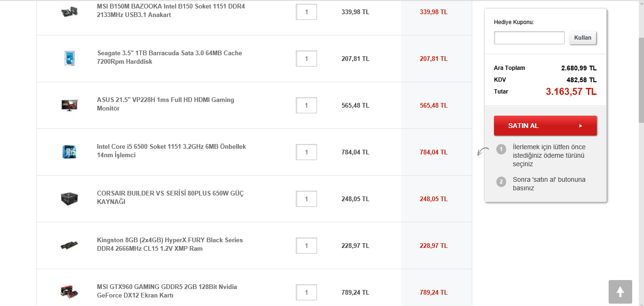Screen dimensions: 644x306
Task: Click the red SATIN AL button
Action: tap(545, 126)
